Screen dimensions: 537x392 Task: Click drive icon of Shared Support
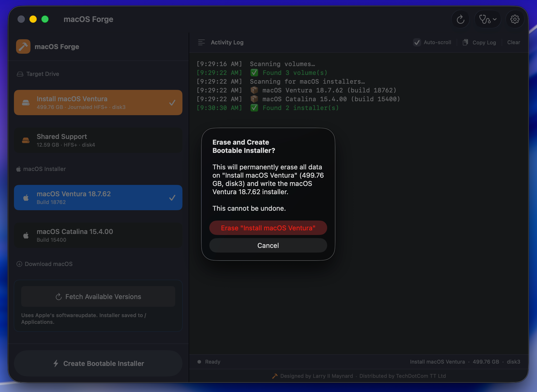[26, 140]
